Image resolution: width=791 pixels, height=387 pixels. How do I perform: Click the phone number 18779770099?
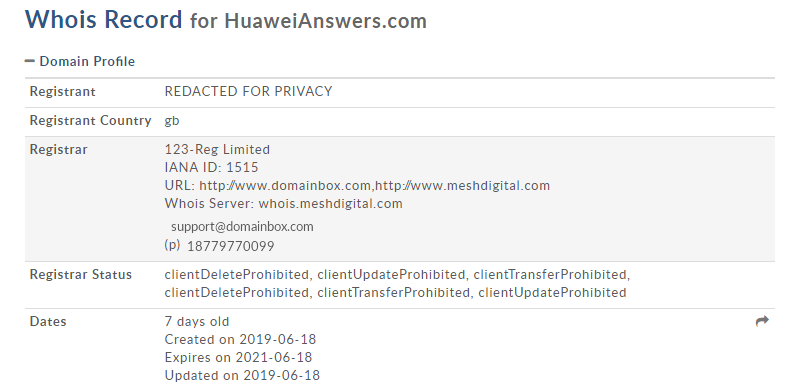[x=231, y=246]
